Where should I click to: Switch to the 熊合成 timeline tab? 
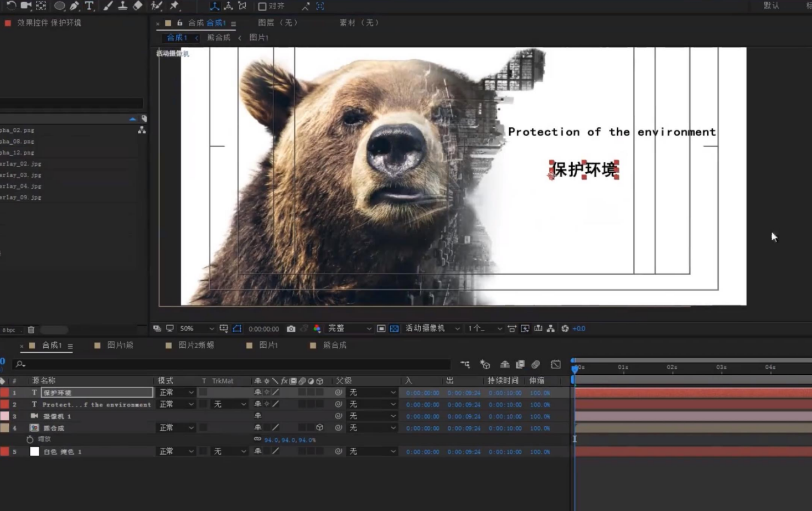click(334, 345)
